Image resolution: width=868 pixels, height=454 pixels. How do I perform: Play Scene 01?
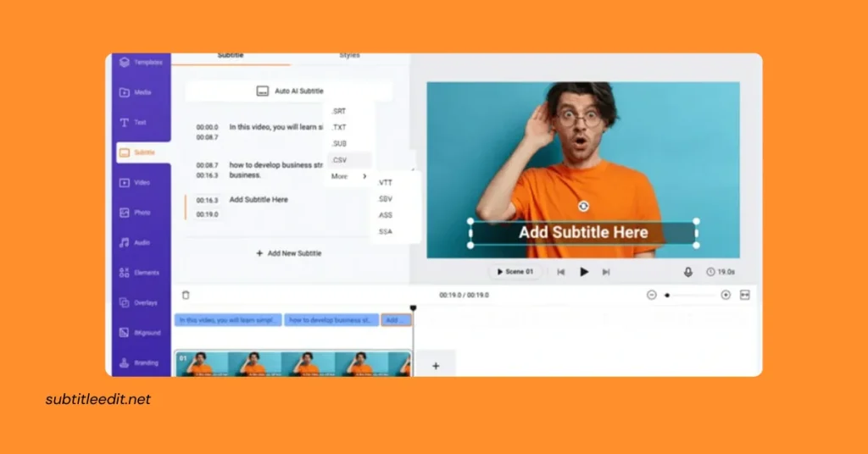[x=515, y=272]
